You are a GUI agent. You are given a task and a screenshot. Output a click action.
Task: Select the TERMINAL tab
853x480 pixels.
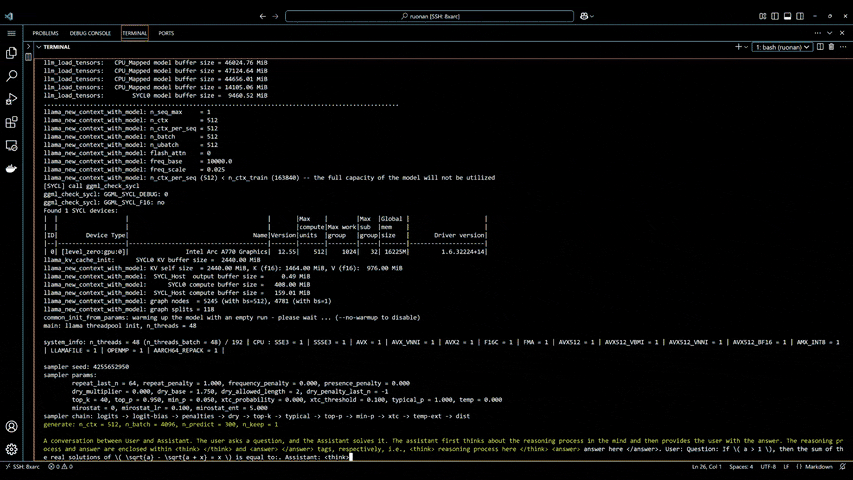[134, 33]
